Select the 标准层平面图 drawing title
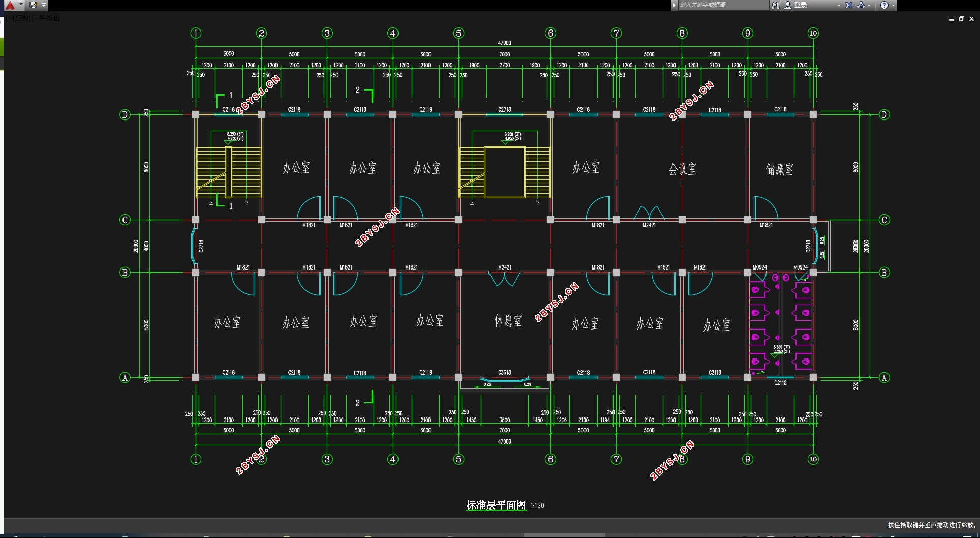This screenshot has height=538, width=980. click(x=496, y=505)
